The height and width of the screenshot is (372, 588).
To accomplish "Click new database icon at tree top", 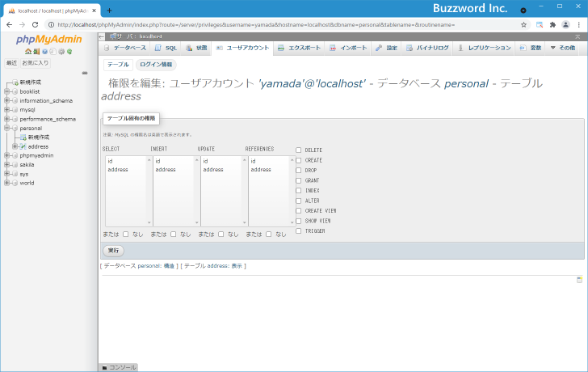I will (x=15, y=82).
